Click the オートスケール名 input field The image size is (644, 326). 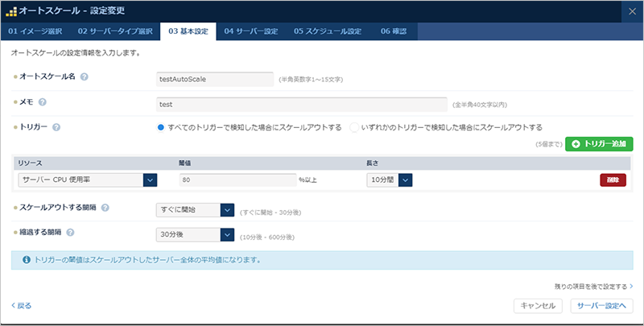pyautogui.click(x=215, y=79)
